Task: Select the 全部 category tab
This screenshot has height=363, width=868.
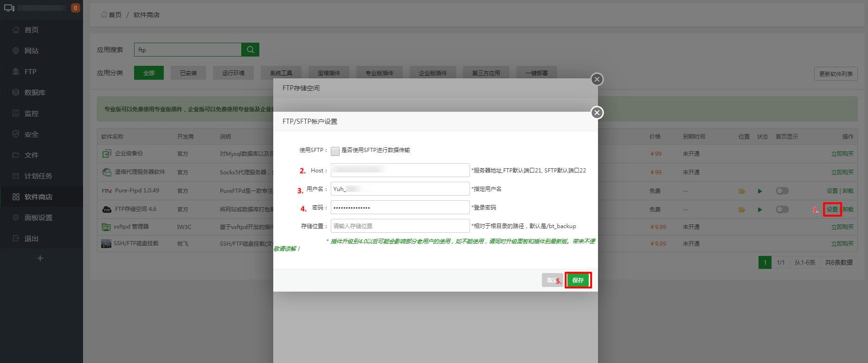Action: pyautogui.click(x=149, y=73)
